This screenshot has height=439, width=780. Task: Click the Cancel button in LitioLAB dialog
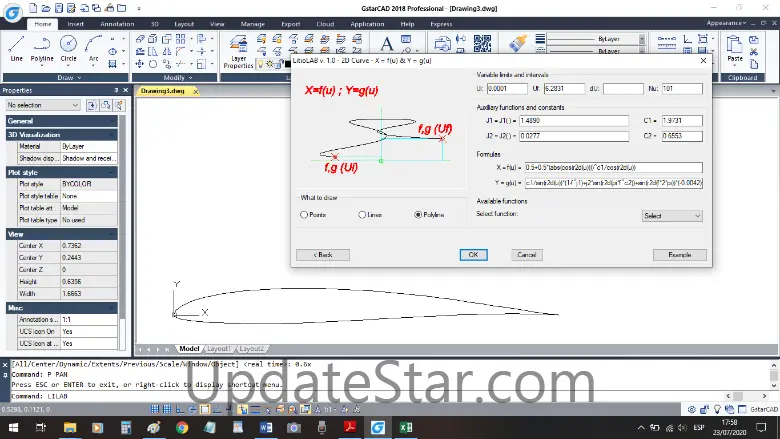(526, 255)
